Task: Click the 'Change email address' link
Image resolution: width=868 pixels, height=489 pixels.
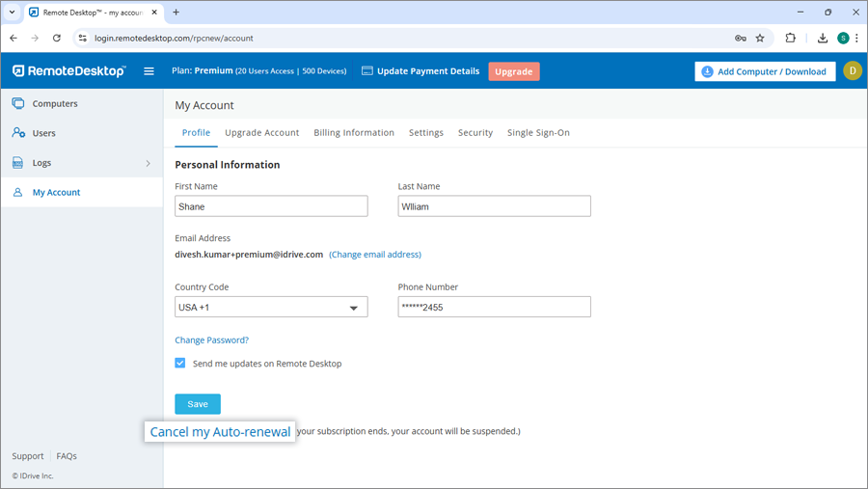Action: tap(375, 255)
